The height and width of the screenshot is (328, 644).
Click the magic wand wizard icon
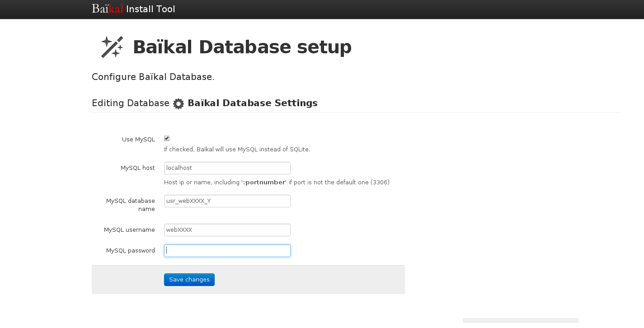(x=112, y=47)
